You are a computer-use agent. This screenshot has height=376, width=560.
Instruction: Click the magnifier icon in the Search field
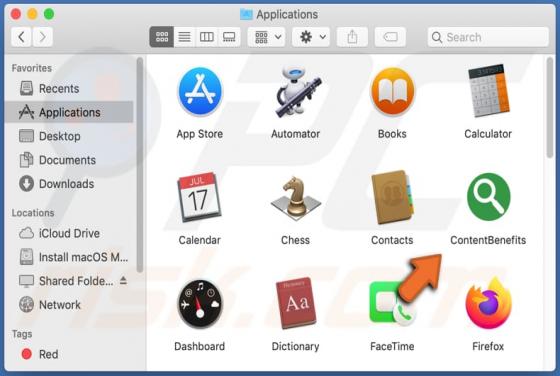(x=437, y=37)
